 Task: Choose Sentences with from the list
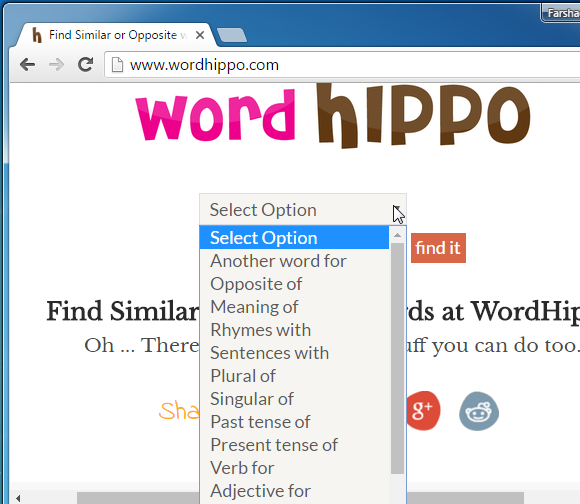coord(294,352)
